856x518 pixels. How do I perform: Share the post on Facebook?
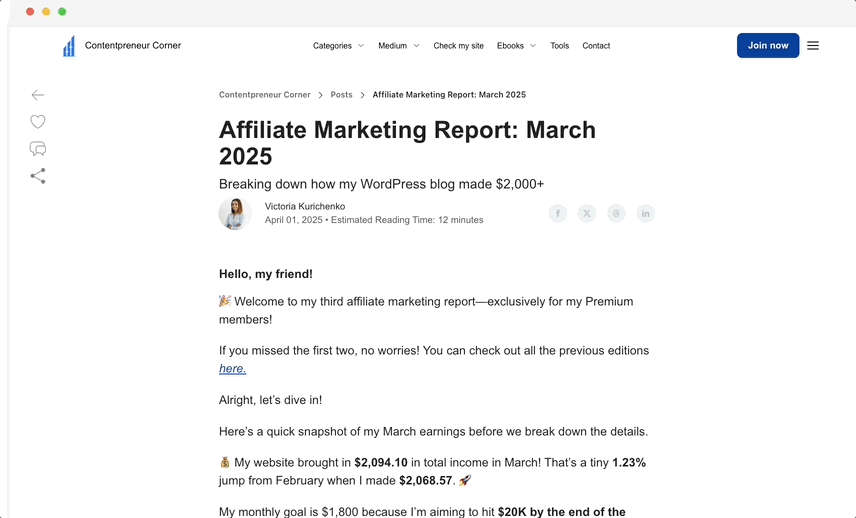point(557,213)
